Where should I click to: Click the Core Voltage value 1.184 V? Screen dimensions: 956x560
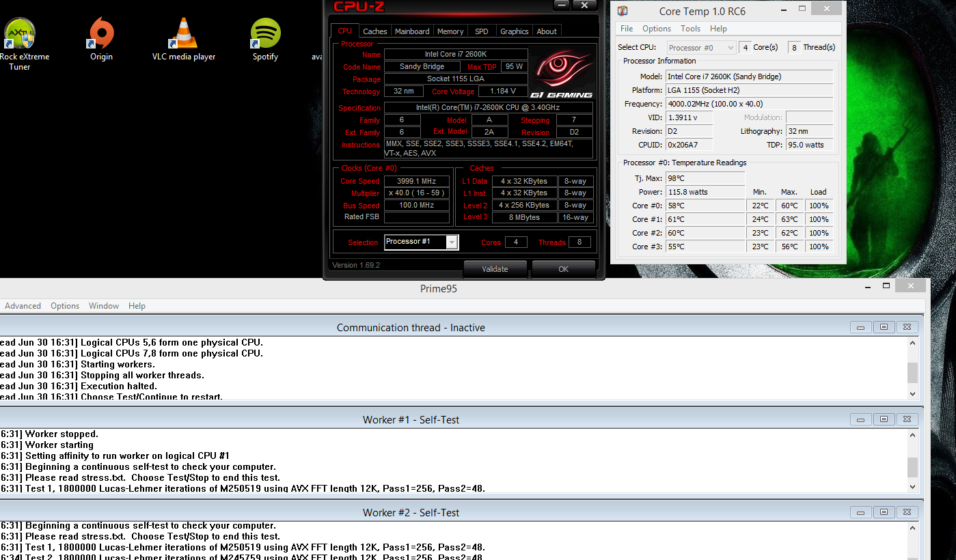click(x=503, y=92)
